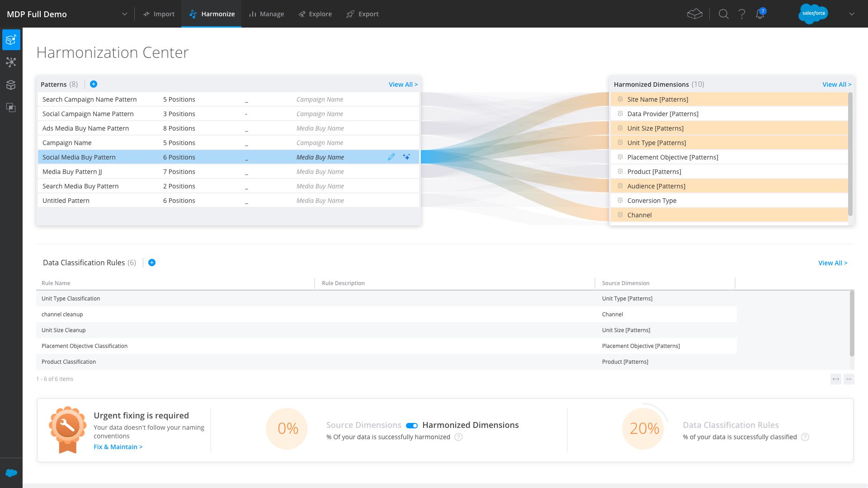Screen dimensions: 868x488
Task: Switch the toggle to Source Dimensions
Action: click(411, 425)
